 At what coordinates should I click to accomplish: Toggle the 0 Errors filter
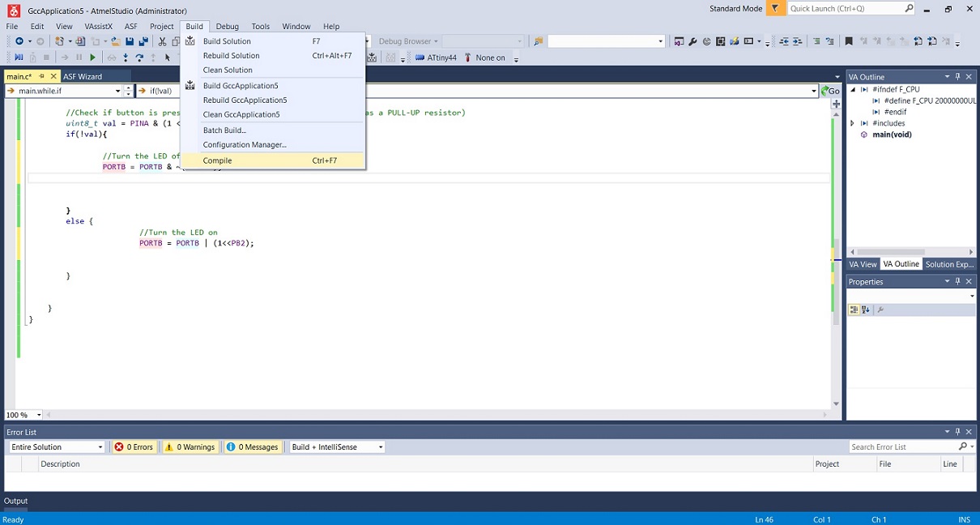pyautogui.click(x=134, y=447)
